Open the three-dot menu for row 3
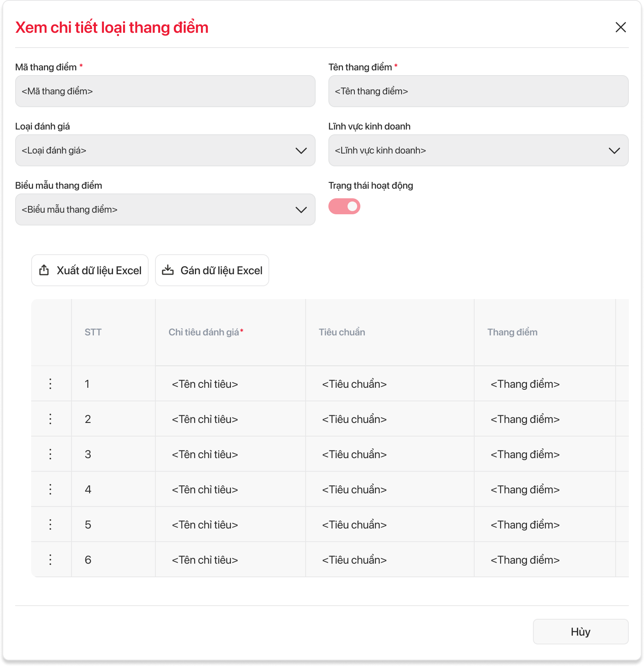Viewport: 644px width, 666px height. [50, 454]
